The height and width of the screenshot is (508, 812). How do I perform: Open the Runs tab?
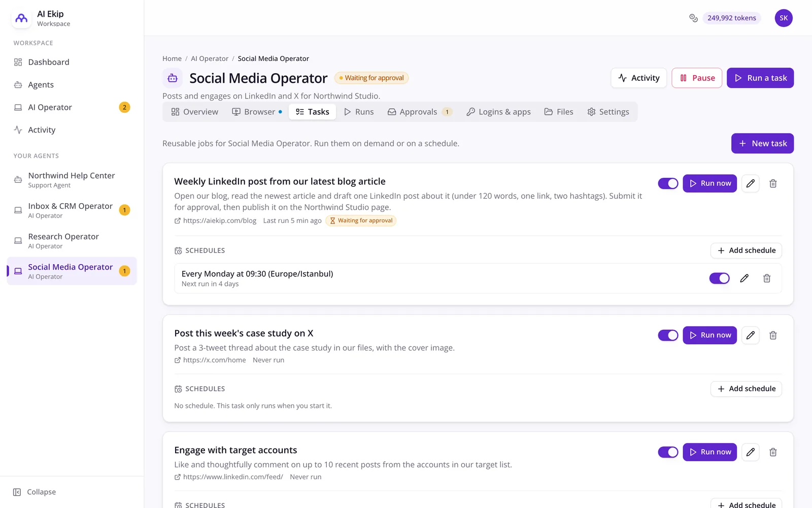[x=359, y=112]
